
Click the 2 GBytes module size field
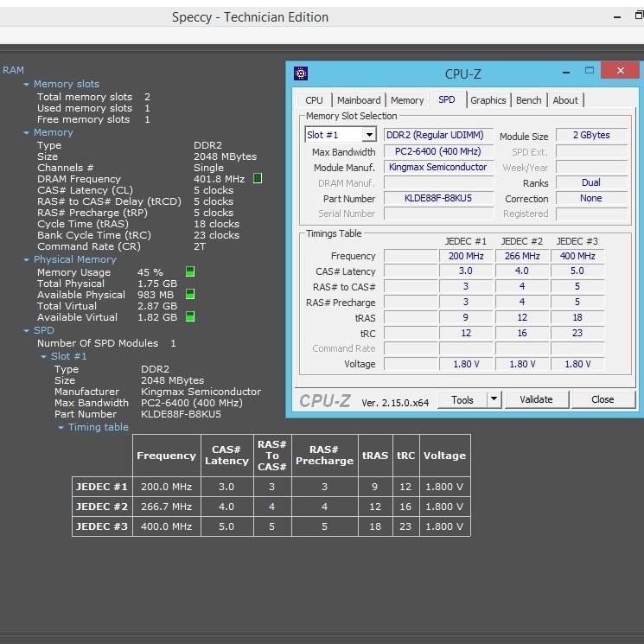[591, 135]
